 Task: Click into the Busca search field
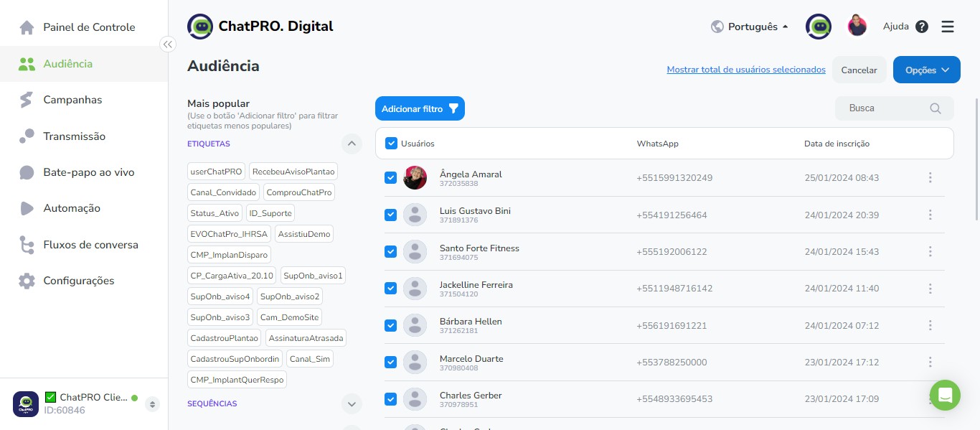click(895, 108)
